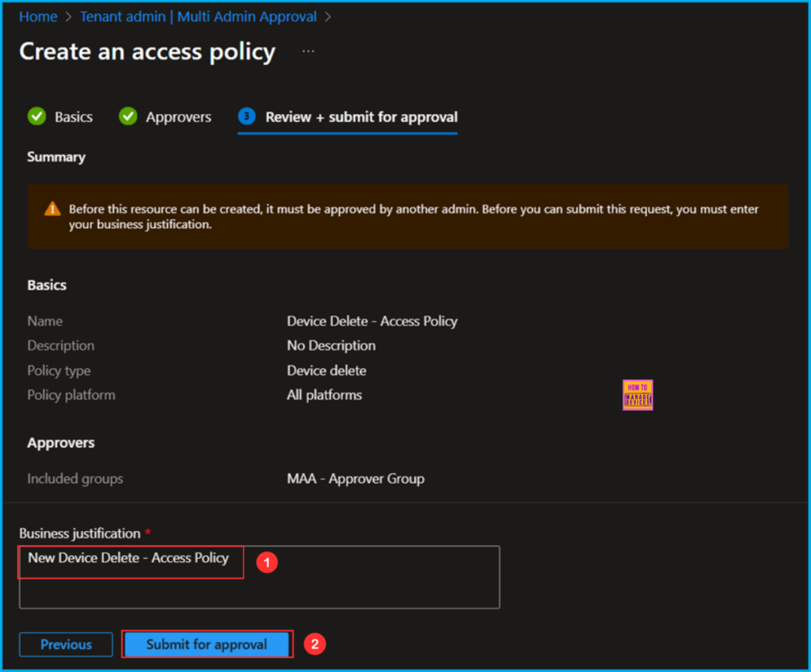This screenshot has width=811, height=672.
Task: Click the green check icon on Basics
Action: point(36,116)
